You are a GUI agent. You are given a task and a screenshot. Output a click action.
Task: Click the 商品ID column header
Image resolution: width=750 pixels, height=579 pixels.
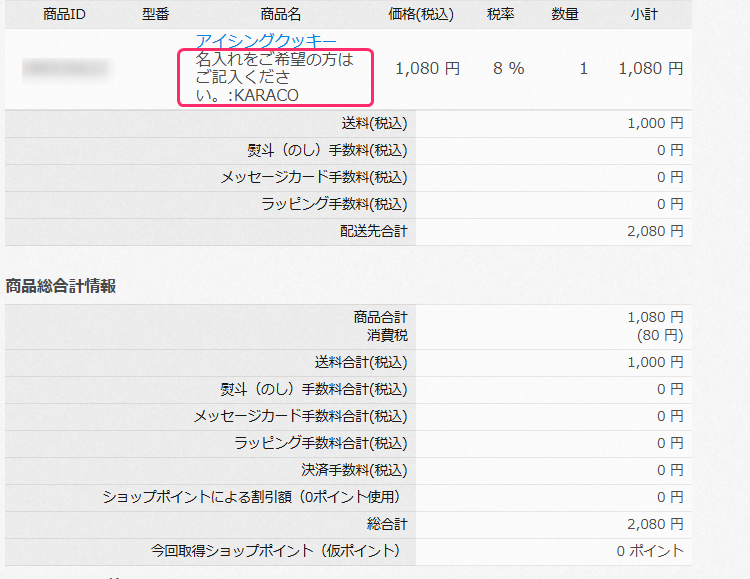[x=64, y=14]
